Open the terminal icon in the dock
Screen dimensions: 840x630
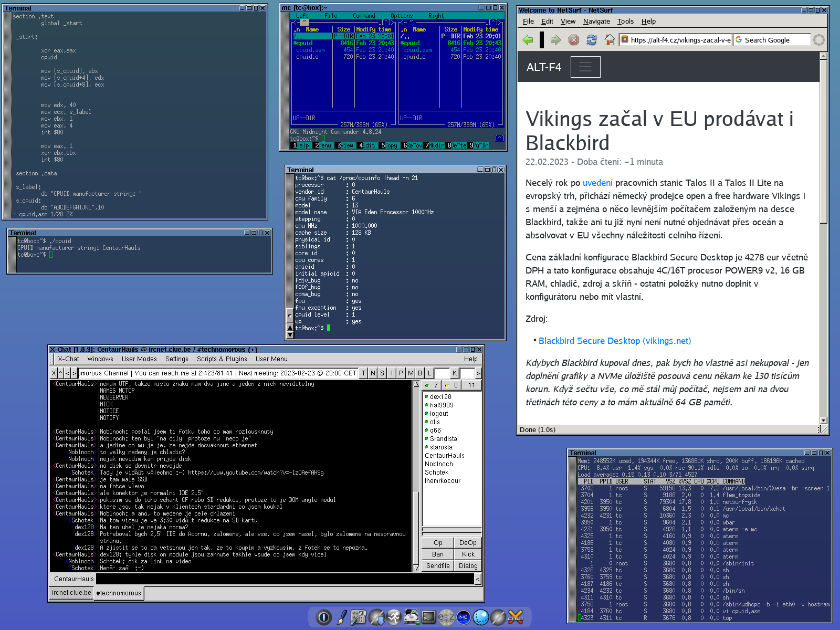pos(428,617)
